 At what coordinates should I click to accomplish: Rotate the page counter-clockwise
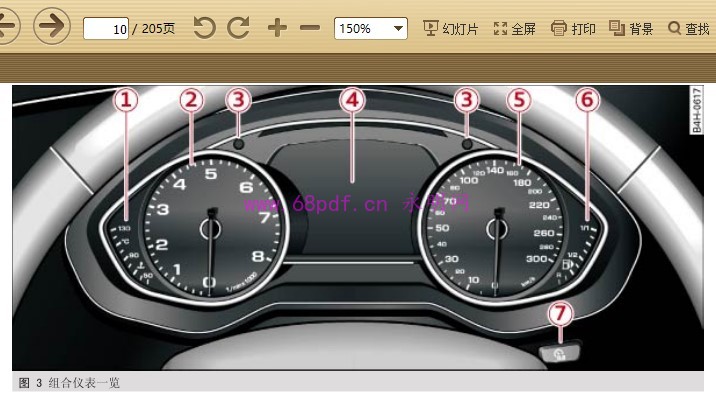coord(204,28)
